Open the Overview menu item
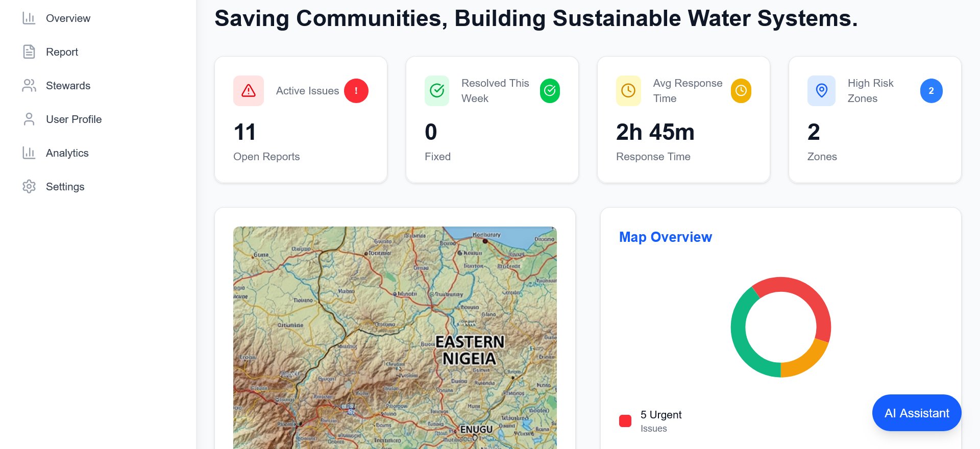The width and height of the screenshot is (980, 449). pyautogui.click(x=68, y=18)
